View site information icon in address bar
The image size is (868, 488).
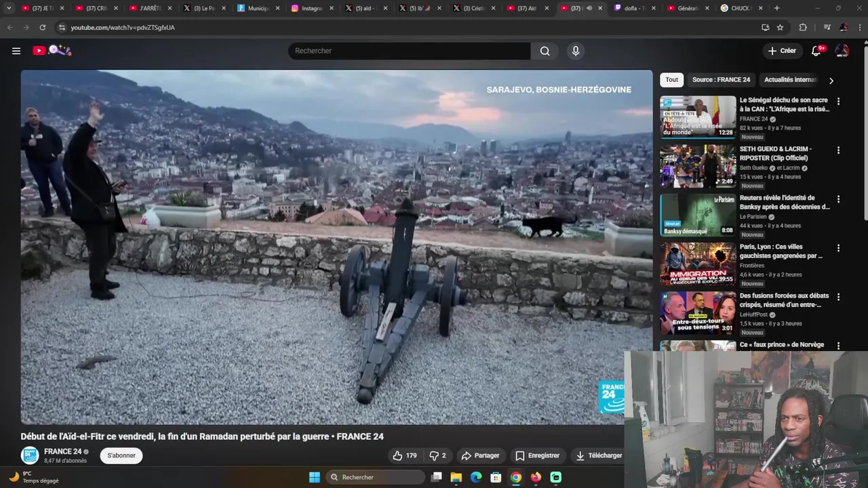point(62,27)
